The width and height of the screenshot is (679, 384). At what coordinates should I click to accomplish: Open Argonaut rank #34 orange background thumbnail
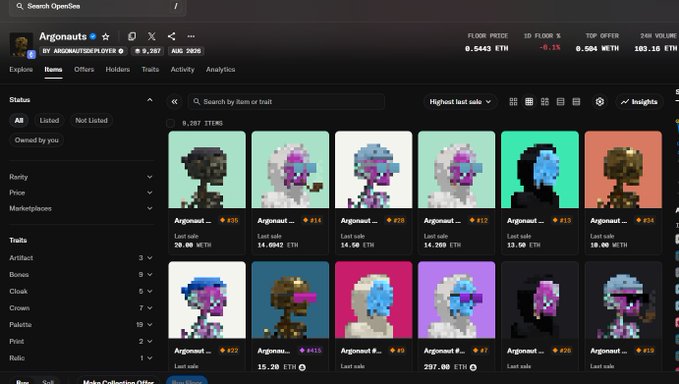(x=623, y=170)
